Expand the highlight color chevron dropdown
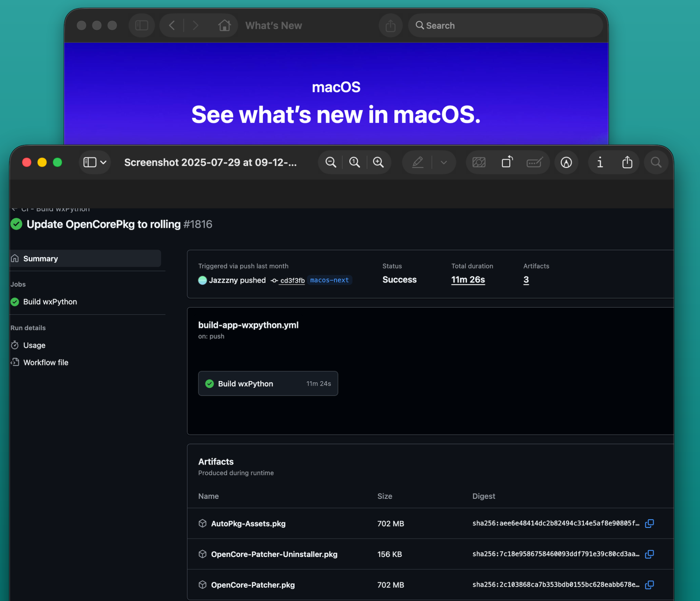 pos(444,162)
